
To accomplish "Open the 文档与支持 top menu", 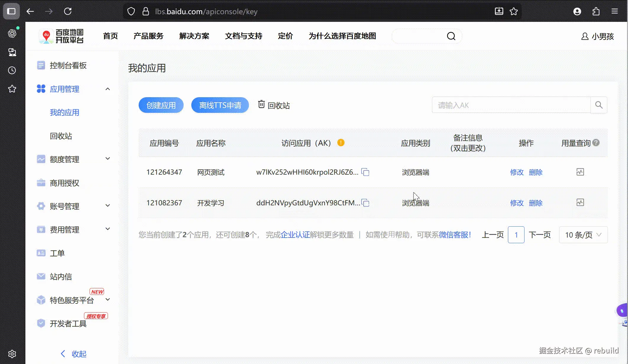I will tap(244, 36).
